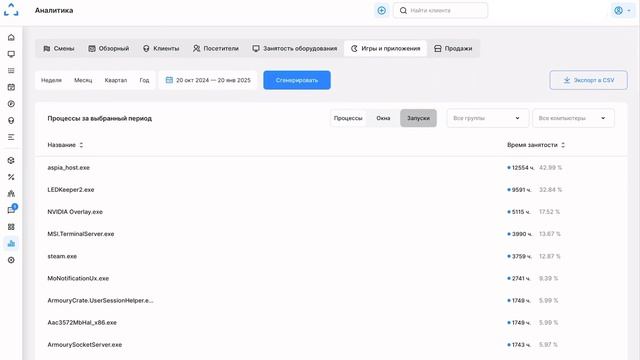Click the MoNotificationUx.exe row name
The image size is (640, 360).
click(x=78, y=278)
